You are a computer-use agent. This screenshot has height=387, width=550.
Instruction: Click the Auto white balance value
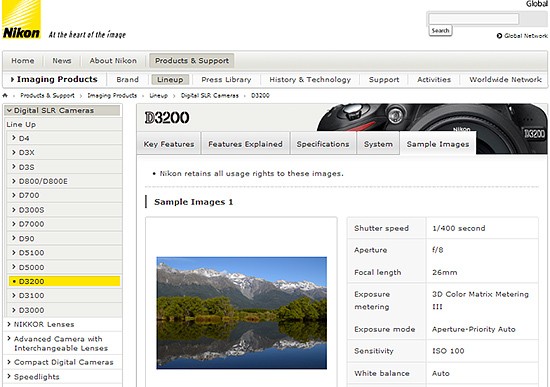pyautogui.click(x=441, y=373)
